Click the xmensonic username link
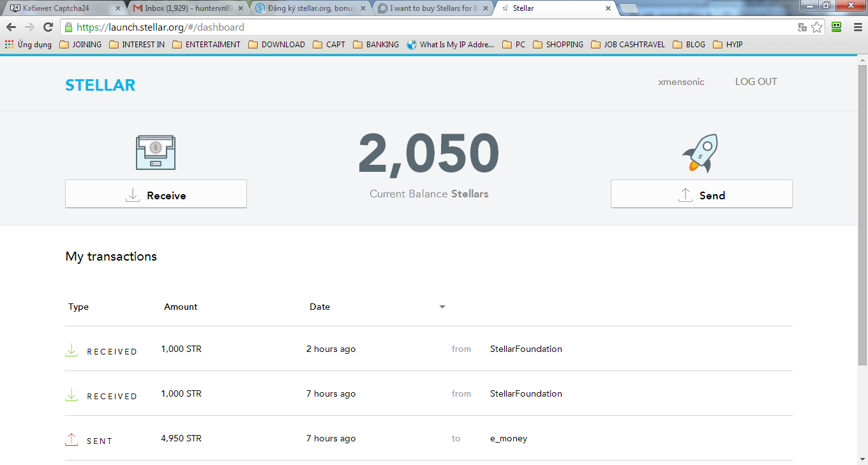 coord(682,82)
